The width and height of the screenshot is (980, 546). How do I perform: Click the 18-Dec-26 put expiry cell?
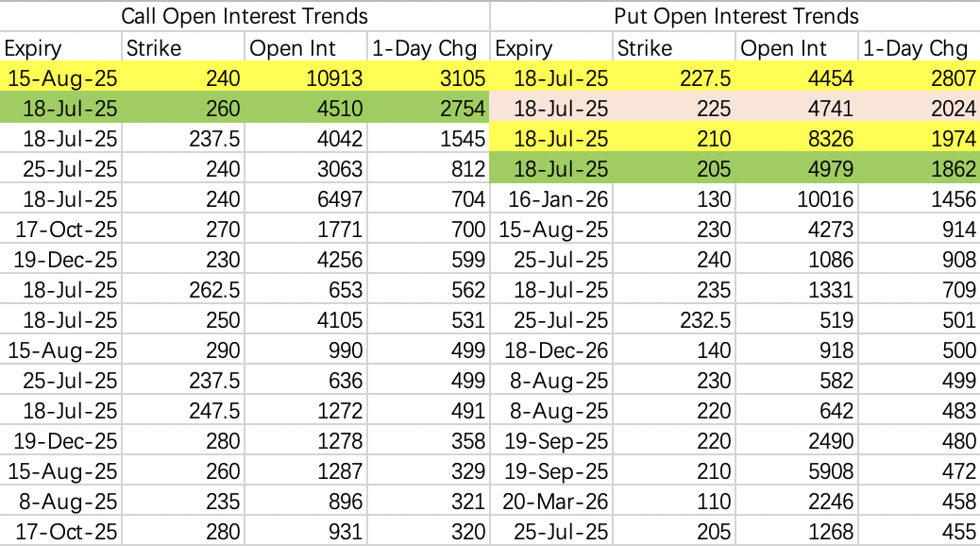pyautogui.click(x=551, y=350)
